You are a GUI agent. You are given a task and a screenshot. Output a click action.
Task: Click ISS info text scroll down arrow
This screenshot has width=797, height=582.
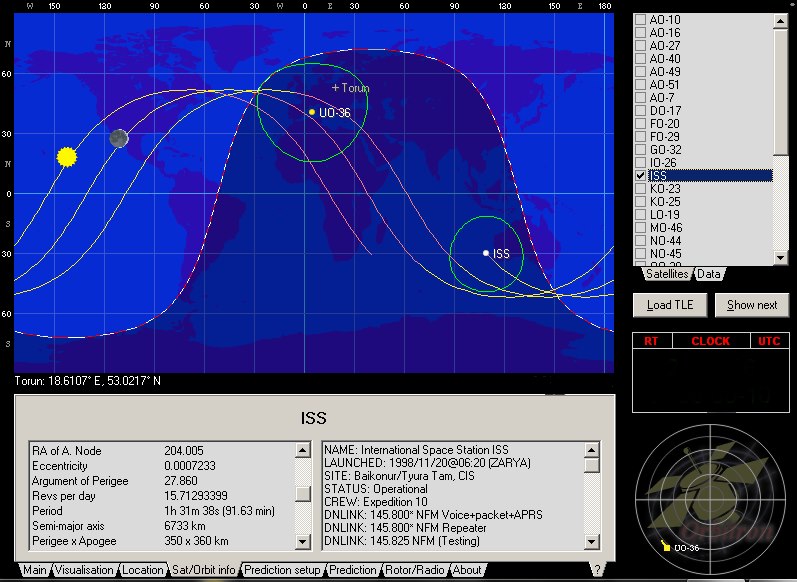click(591, 542)
